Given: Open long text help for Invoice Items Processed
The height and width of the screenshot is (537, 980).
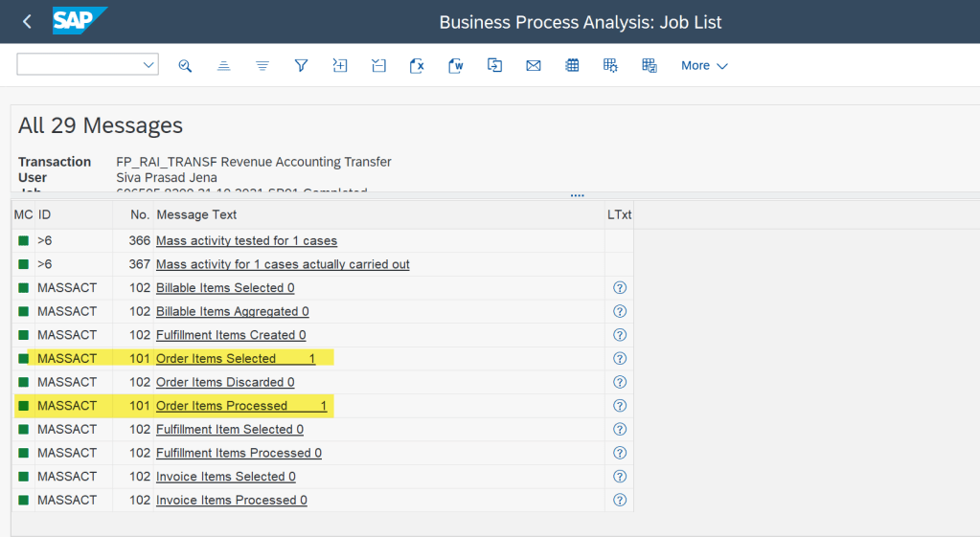Looking at the screenshot, I should click(619, 500).
